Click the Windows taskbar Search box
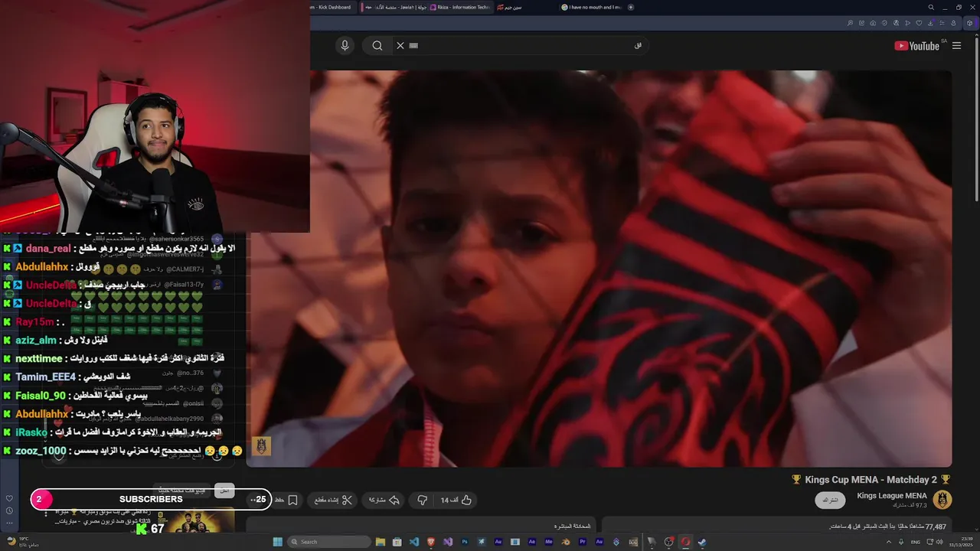Screen dimensions: 980x551 [x=329, y=542]
